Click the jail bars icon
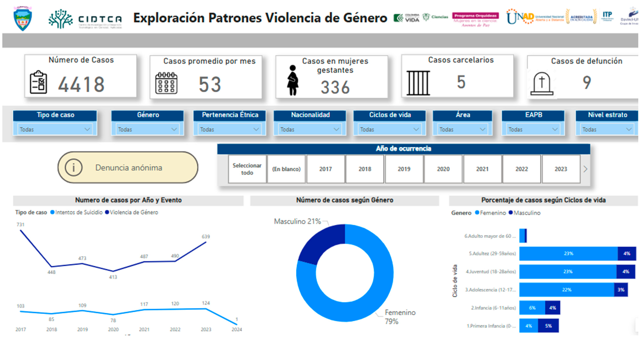The image size is (644, 337). 418,83
